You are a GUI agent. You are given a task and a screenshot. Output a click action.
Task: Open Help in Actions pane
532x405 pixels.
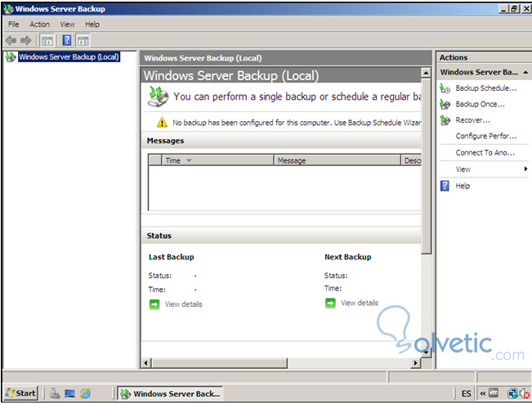(x=463, y=186)
